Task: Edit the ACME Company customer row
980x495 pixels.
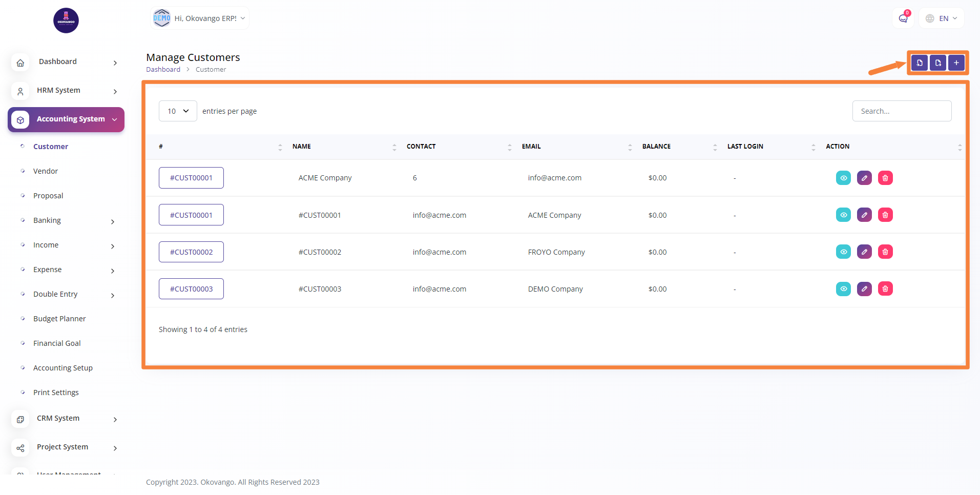Action: point(864,178)
